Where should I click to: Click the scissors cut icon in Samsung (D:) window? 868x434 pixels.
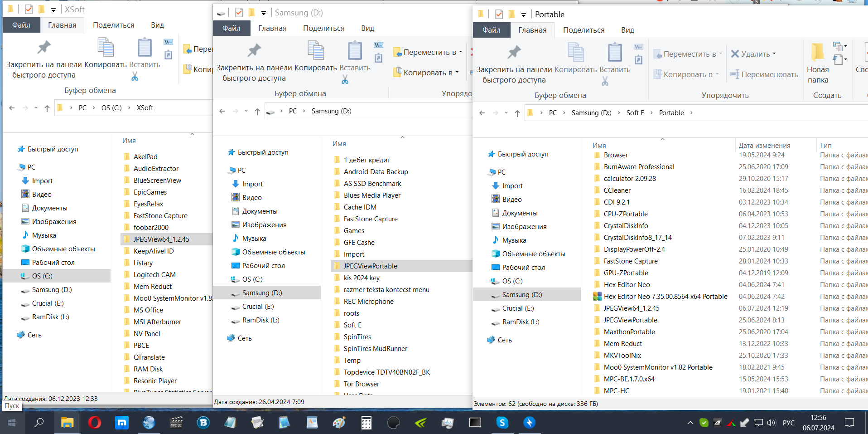pyautogui.click(x=345, y=80)
